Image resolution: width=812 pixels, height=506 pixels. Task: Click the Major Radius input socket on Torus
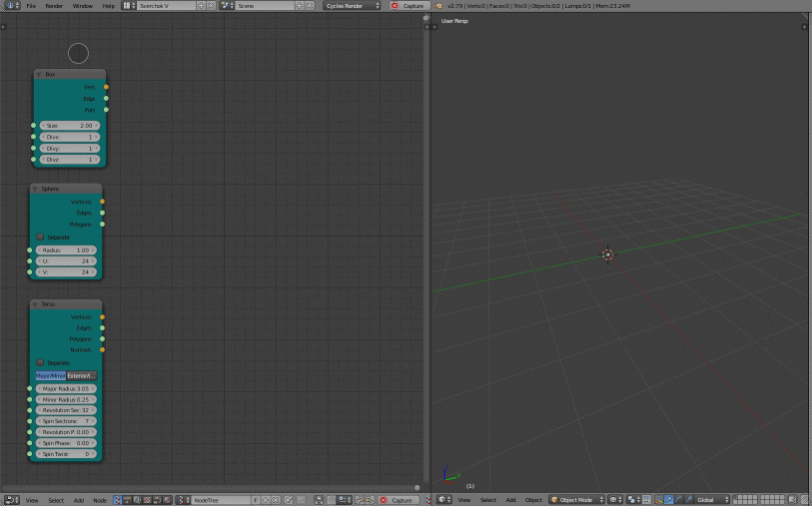point(29,388)
